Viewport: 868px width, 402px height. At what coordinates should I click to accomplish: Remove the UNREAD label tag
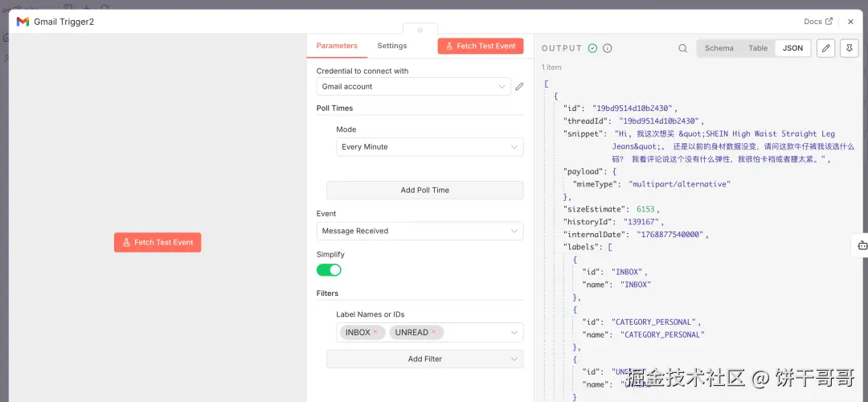coord(433,332)
